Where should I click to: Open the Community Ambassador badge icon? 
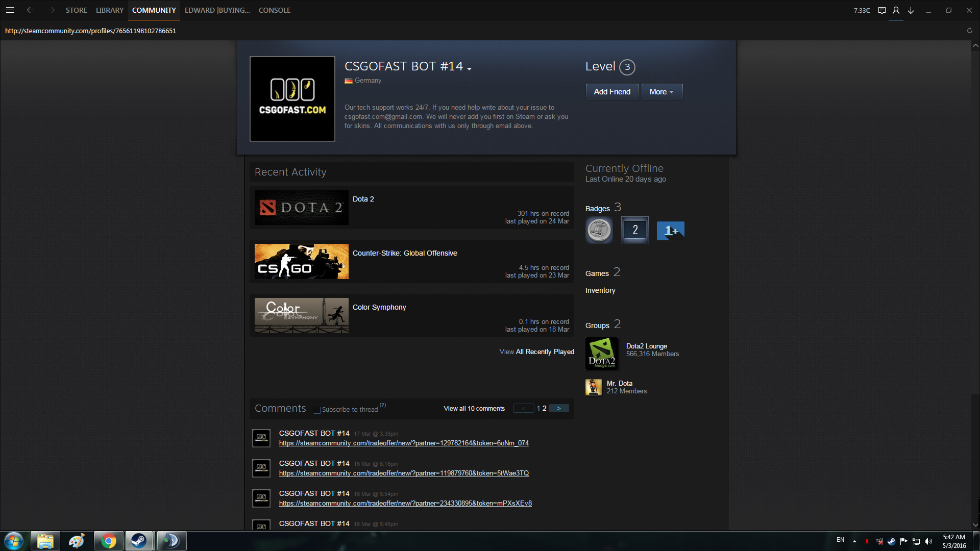pos(599,230)
